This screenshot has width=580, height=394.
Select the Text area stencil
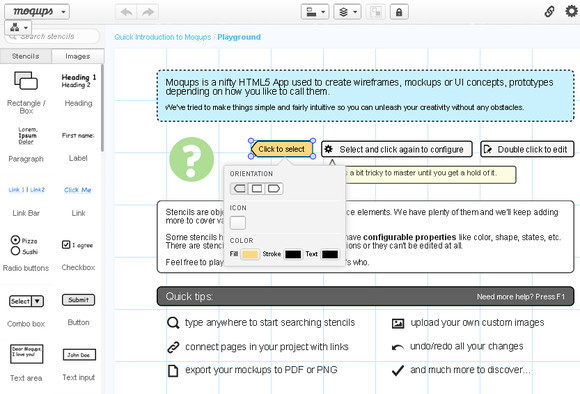[x=26, y=354]
